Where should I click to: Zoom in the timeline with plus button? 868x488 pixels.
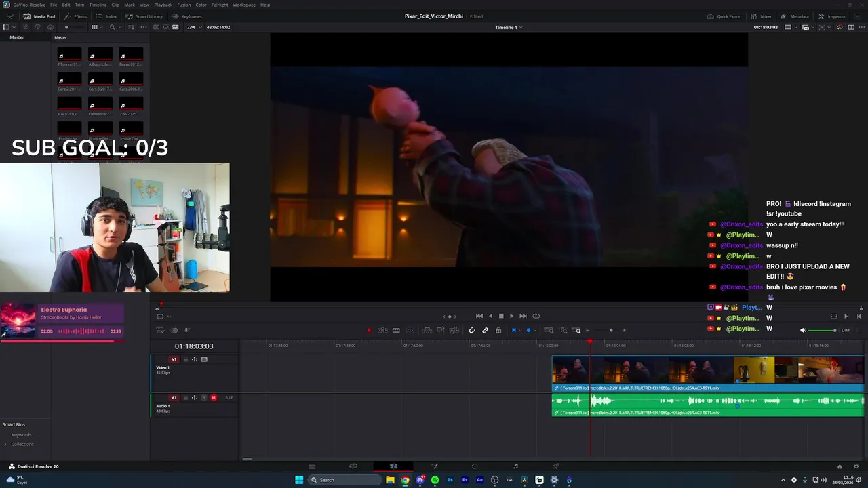tap(624, 330)
